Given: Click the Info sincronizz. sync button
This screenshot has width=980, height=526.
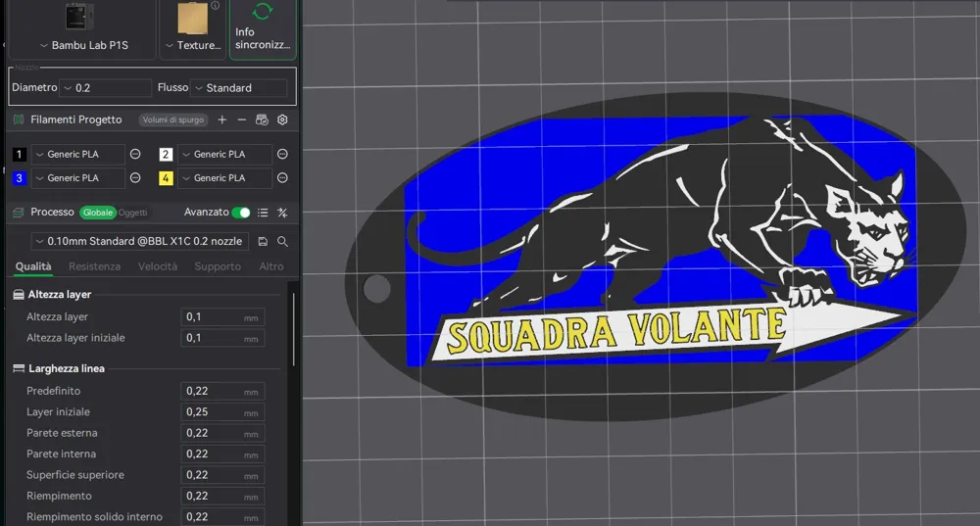Looking at the screenshot, I should point(263,30).
